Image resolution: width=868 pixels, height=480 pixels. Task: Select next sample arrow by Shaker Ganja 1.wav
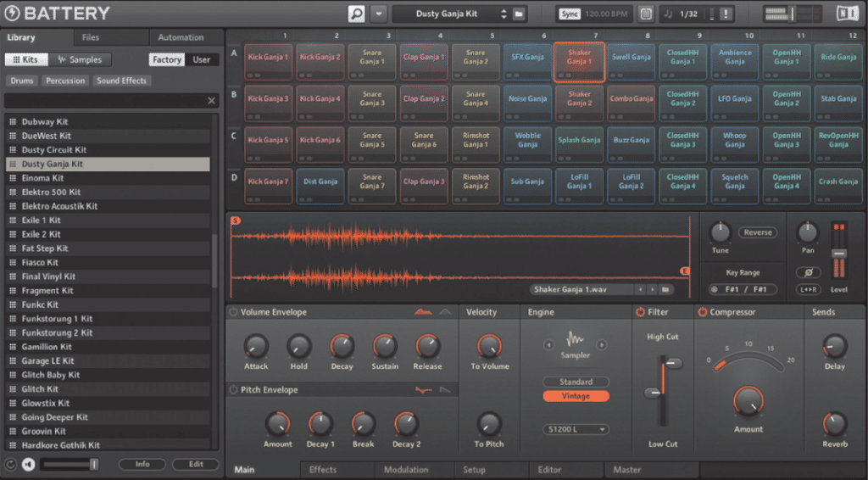(x=653, y=289)
